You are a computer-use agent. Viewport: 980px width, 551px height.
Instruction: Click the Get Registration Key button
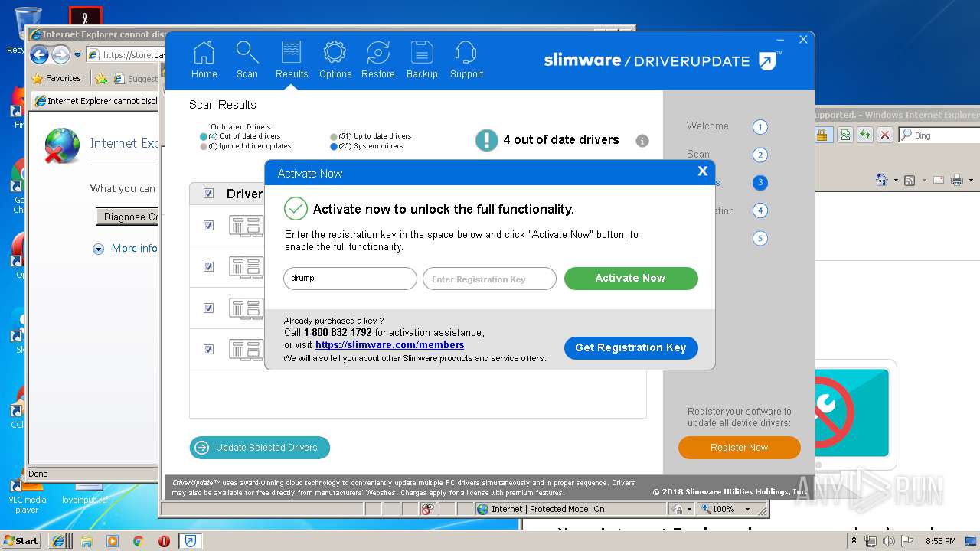pos(631,347)
